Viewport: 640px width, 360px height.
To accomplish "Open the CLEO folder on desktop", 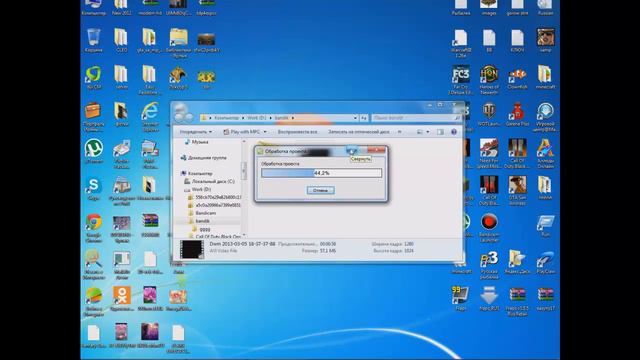I will [121, 41].
